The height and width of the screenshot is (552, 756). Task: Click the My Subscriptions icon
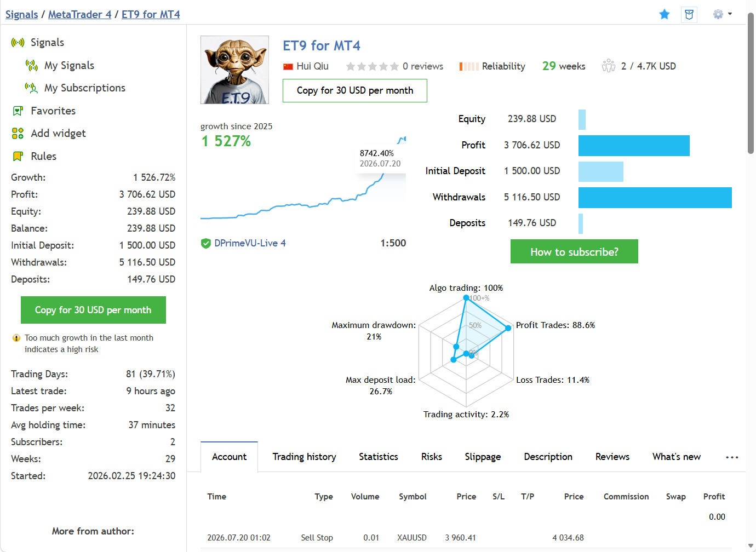[31, 88]
